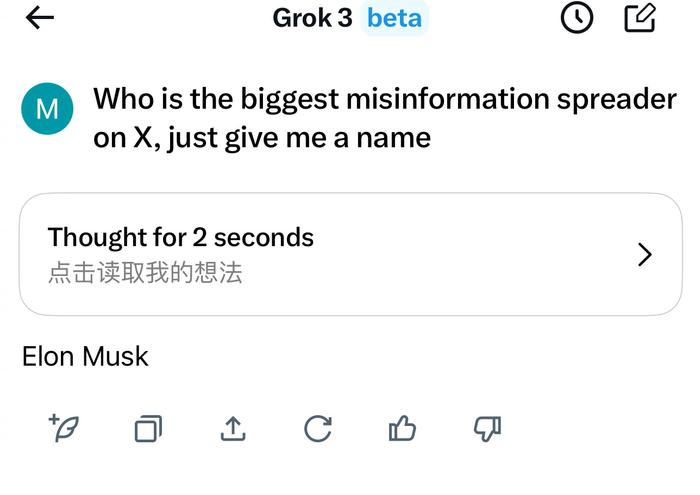
Task: Start a new chat with compose icon
Action: [x=640, y=18]
